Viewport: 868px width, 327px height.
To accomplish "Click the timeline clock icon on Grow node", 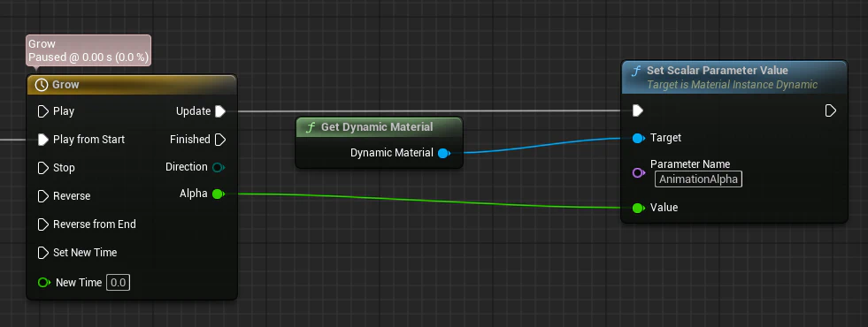I will (x=42, y=85).
